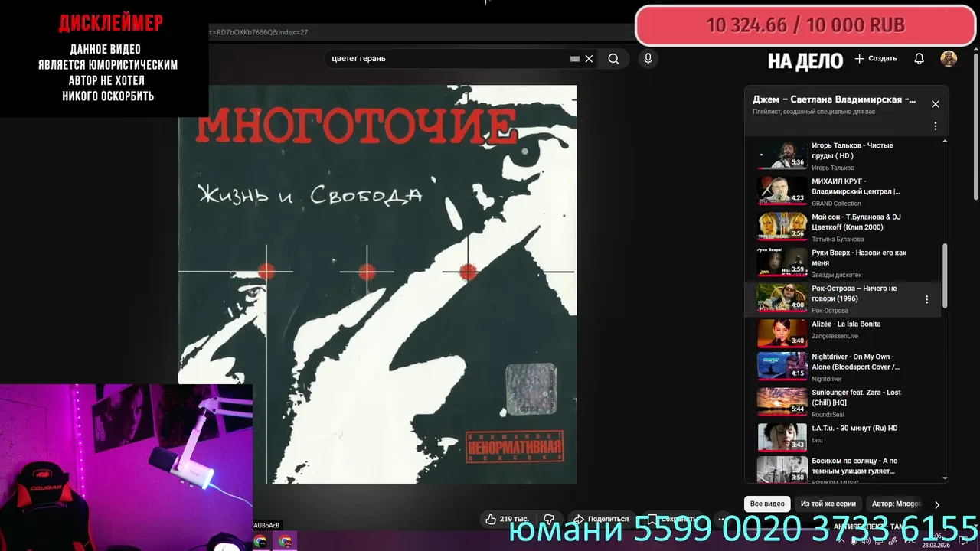Open more actions ellipsis below video
This screenshot has width=980, height=551.
point(721,519)
